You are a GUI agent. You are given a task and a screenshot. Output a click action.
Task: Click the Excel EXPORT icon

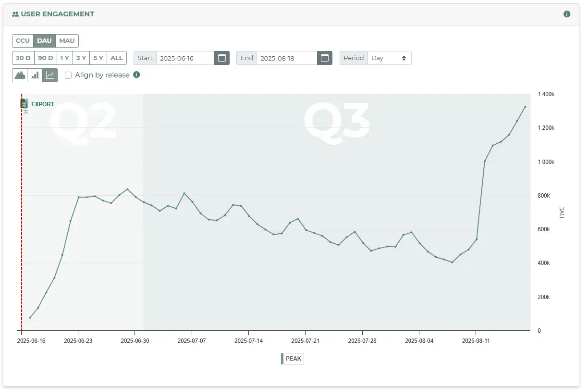click(24, 103)
